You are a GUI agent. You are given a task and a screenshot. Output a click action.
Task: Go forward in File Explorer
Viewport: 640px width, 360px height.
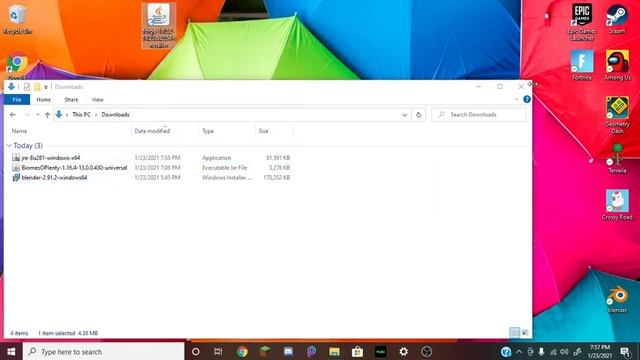pos(27,115)
